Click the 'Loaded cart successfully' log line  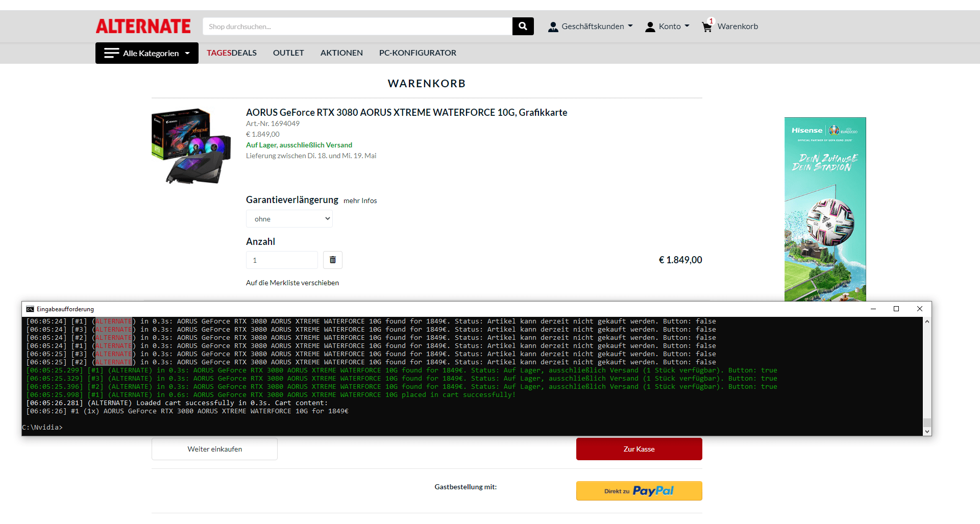[x=177, y=403]
